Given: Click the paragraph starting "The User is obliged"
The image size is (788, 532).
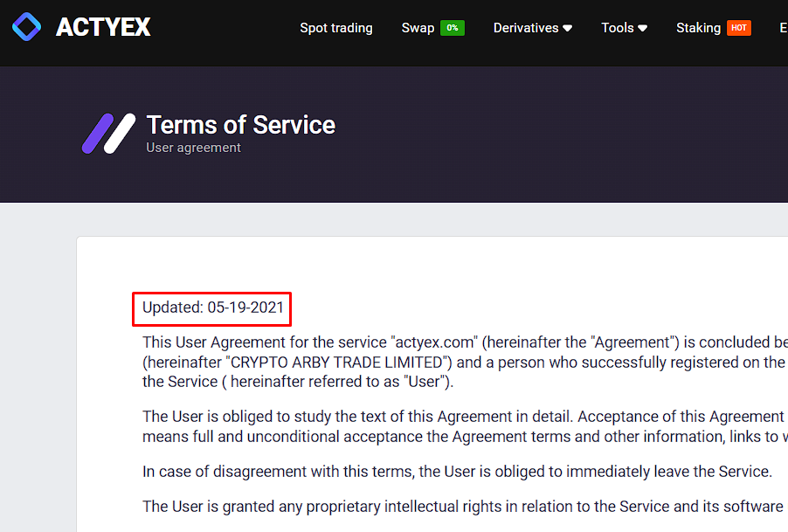Looking at the screenshot, I should pos(465,426).
